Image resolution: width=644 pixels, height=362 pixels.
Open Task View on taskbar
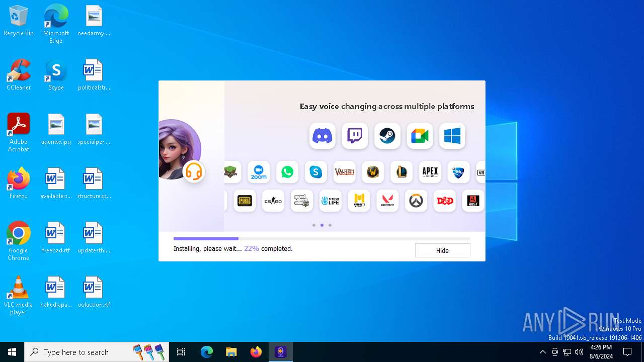click(x=181, y=352)
